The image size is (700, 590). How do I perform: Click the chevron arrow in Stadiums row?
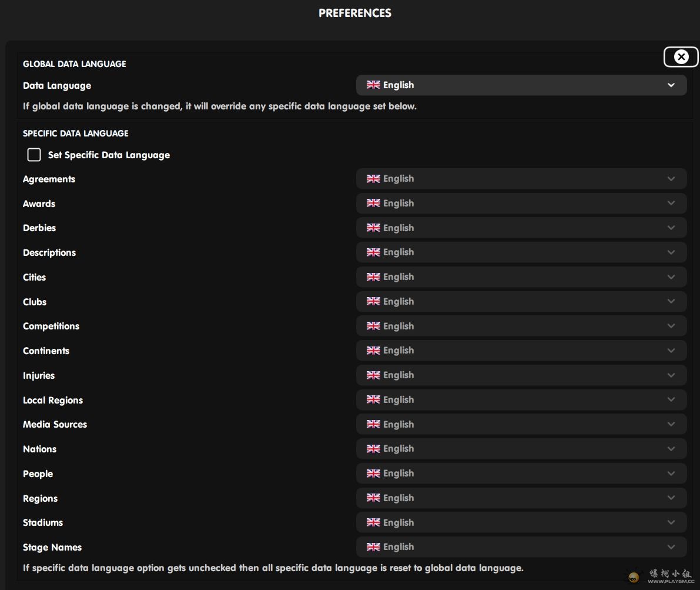(x=671, y=522)
